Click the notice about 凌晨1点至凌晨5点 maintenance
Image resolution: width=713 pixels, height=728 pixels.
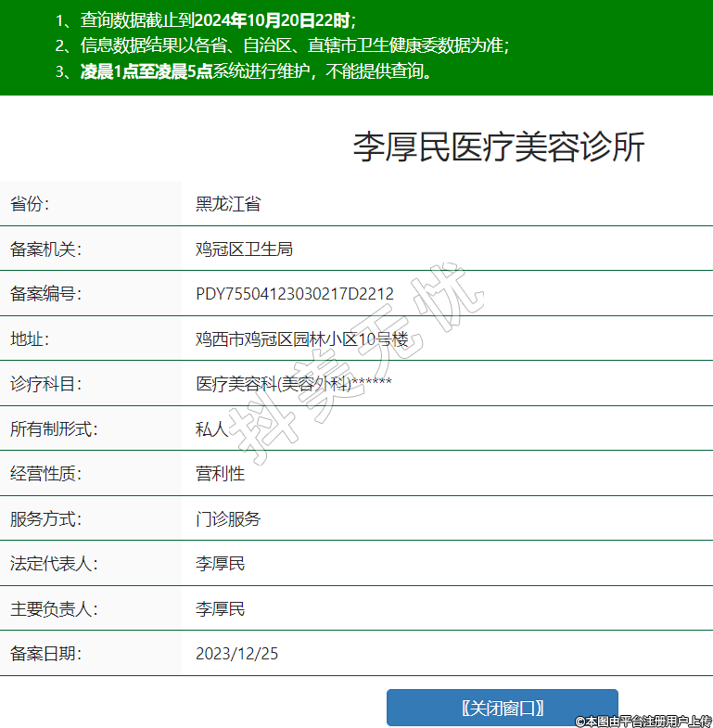[x=257, y=71]
